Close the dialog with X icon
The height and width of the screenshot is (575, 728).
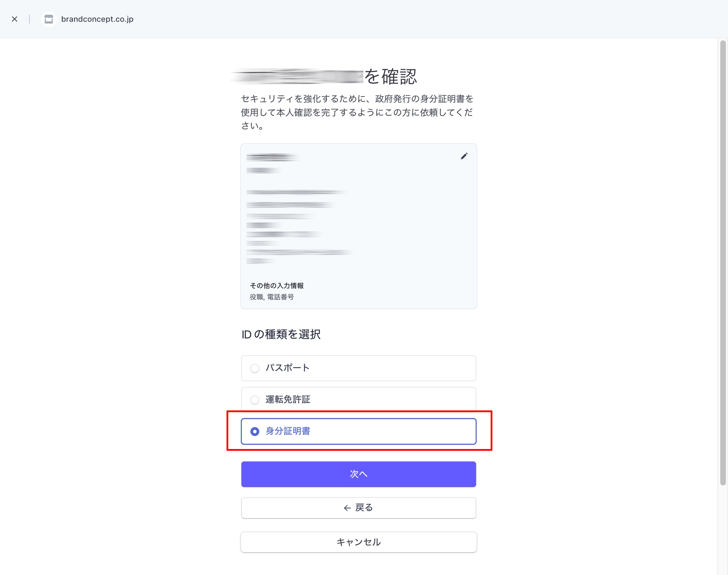14,19
